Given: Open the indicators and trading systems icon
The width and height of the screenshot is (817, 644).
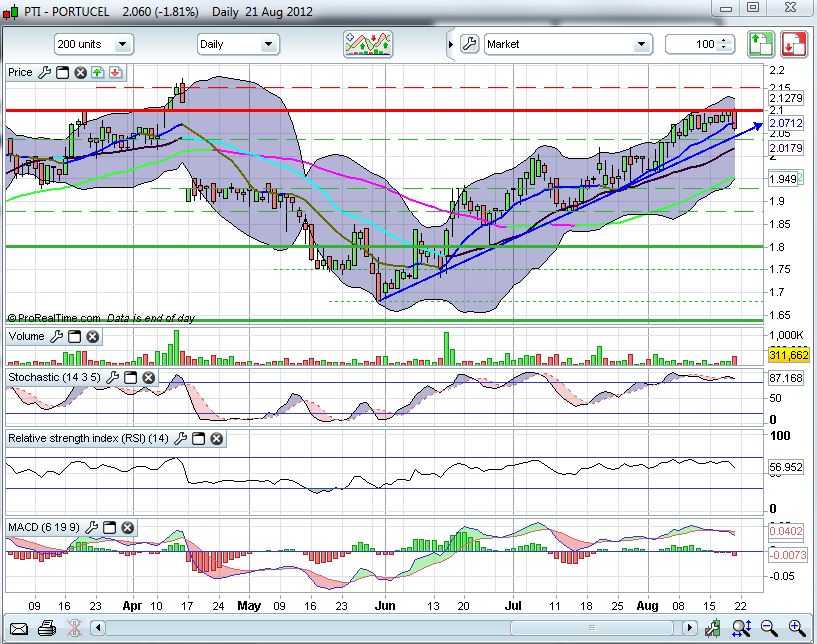Looking at the screenshot, I should pyautogui.click(x=368, y=44).
